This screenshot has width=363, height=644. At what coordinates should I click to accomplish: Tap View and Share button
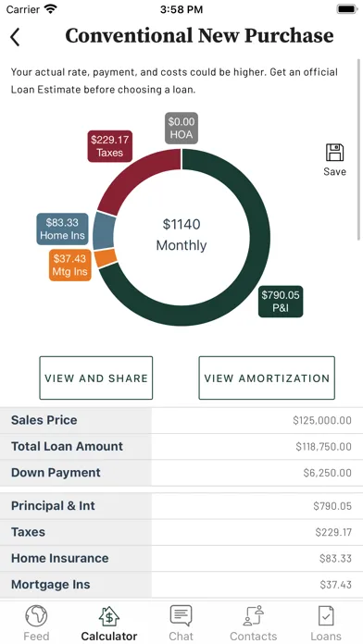coord(95,378)
